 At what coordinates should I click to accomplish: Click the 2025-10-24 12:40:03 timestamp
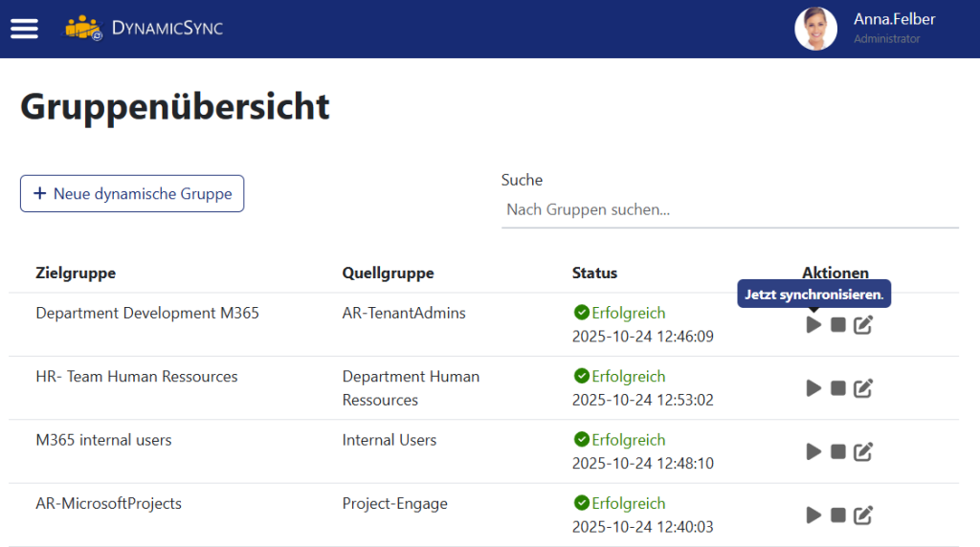tap(642, 527)
